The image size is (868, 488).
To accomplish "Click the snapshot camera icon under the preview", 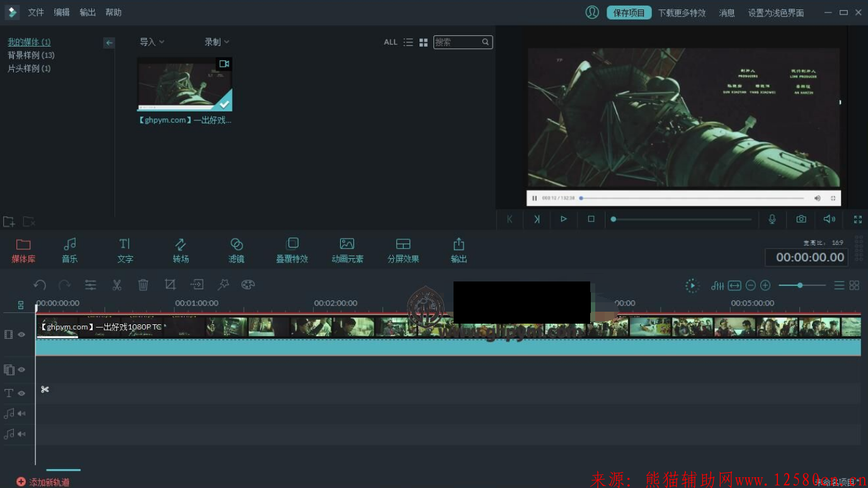I will [801, 219].
